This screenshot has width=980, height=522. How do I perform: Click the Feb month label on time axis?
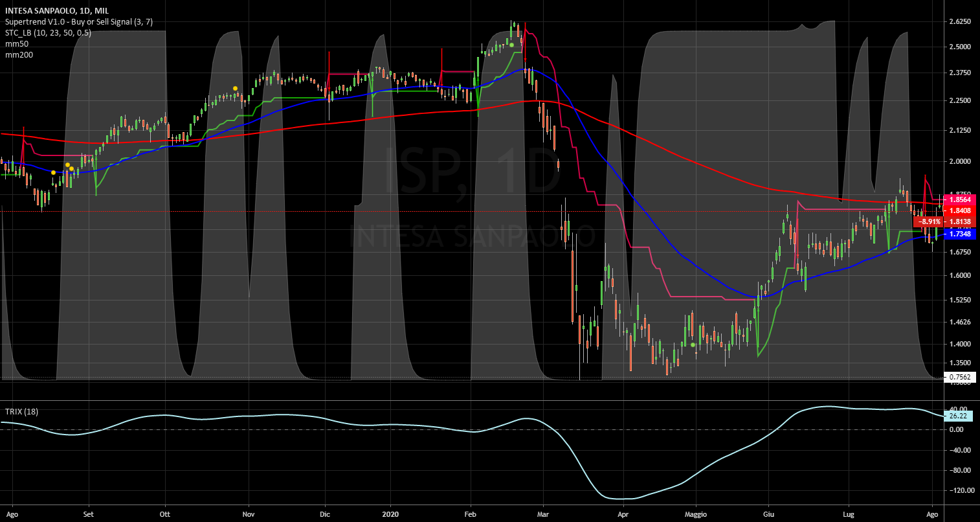[x=471, y=516]
